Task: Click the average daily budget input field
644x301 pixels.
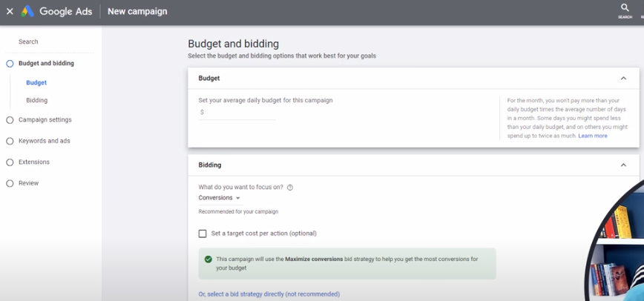Action: (x=240, y=113)
